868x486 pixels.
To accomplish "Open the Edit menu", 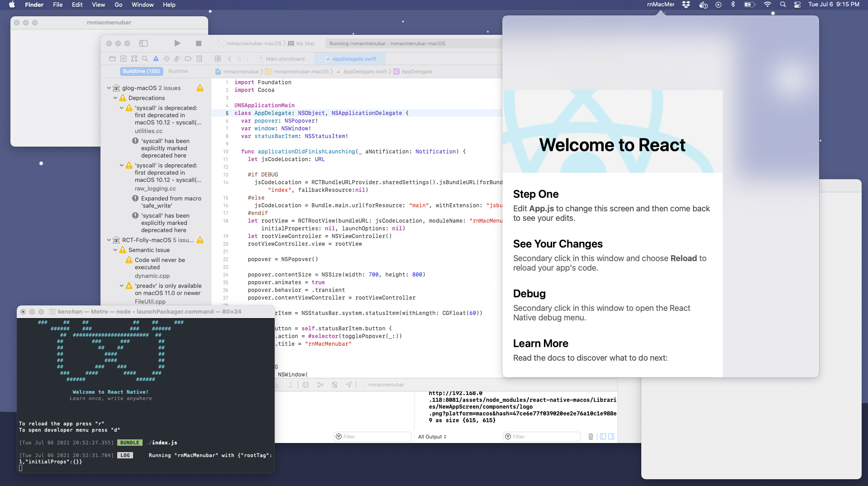I will tap(77, 5).
